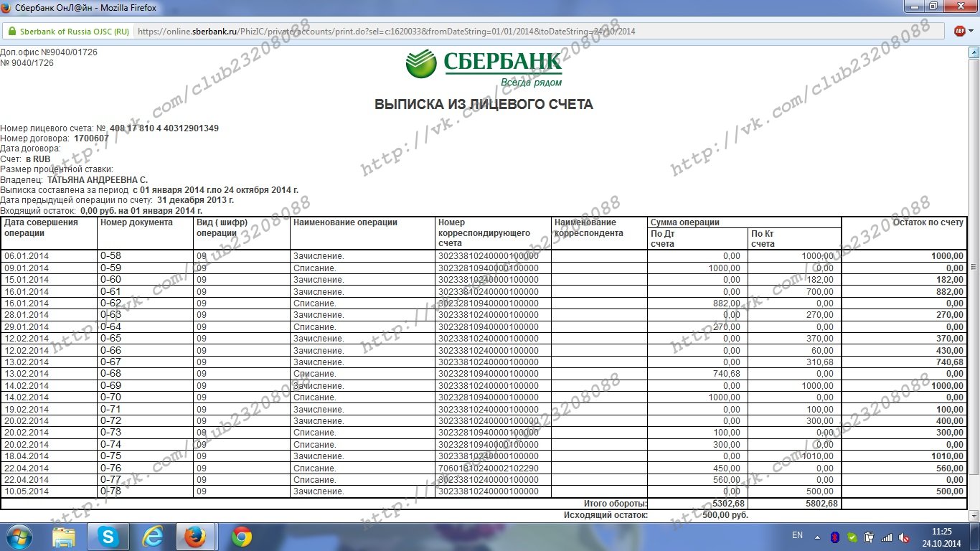Click the Исходящий остаток label
The height and width of the screenshot is (551, 980).
pyautogui.click(x=606, y=515)
